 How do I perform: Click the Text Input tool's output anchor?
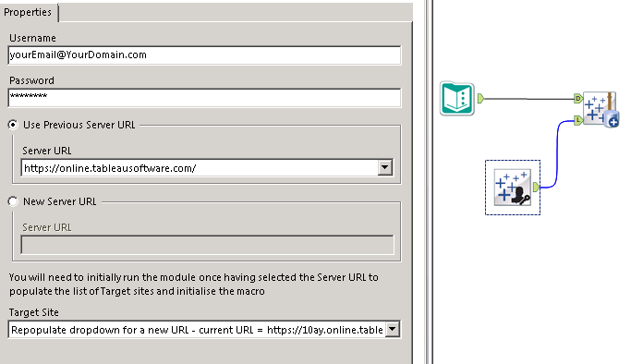[480, 99]
